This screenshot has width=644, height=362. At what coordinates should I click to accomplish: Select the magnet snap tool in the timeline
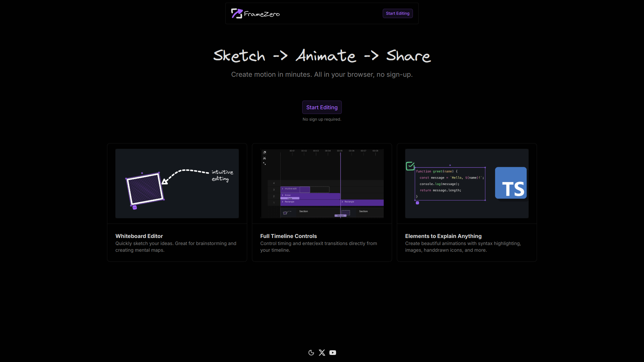point(264,153)
